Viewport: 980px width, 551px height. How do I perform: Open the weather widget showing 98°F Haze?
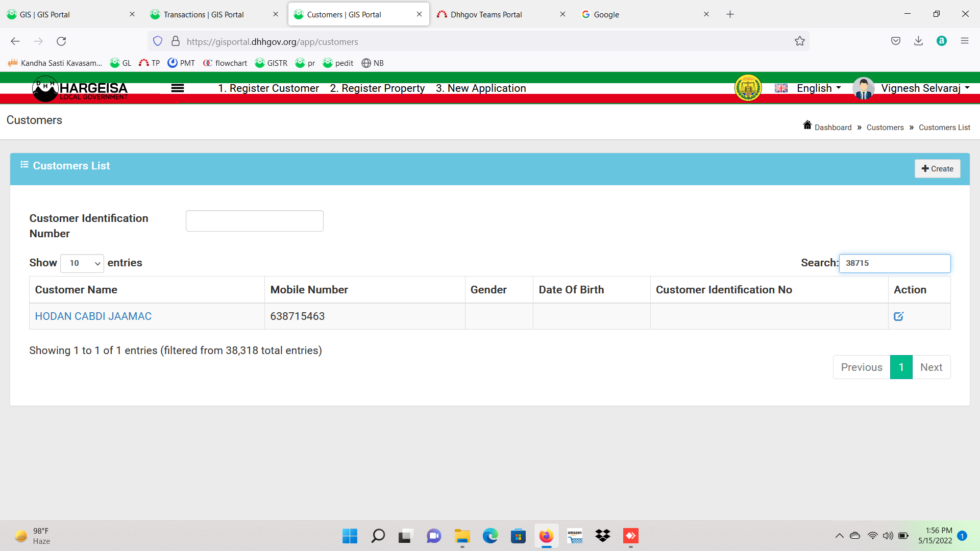(x=32, y=536)
